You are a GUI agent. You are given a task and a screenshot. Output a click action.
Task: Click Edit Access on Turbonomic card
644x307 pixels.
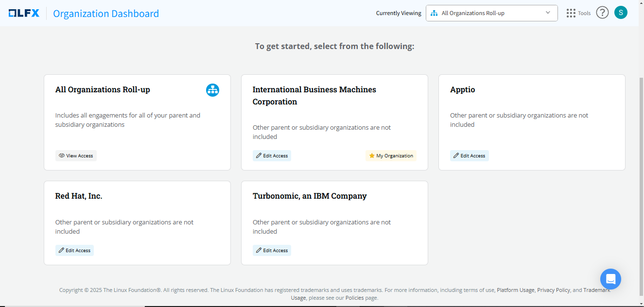point(272,251)
